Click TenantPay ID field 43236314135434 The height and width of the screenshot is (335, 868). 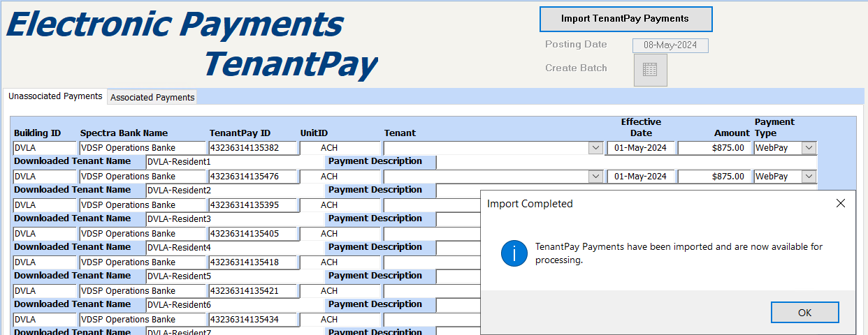point(253,320)
